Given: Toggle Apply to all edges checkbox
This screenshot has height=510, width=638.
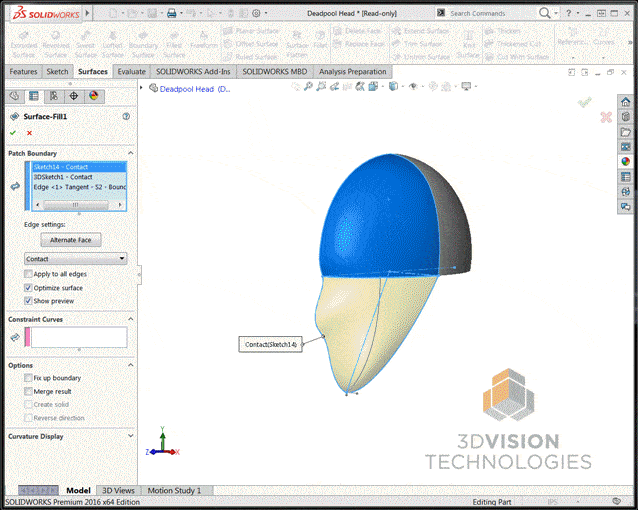Looking at the screenshot, I should click(x=28, y=274).
